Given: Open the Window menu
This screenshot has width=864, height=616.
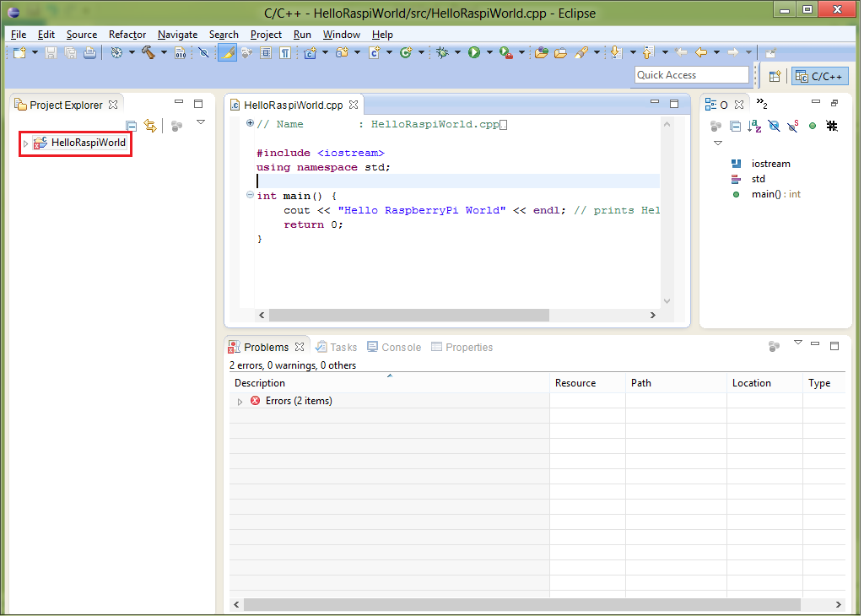Looking at the screenshot, I should 342,35.
